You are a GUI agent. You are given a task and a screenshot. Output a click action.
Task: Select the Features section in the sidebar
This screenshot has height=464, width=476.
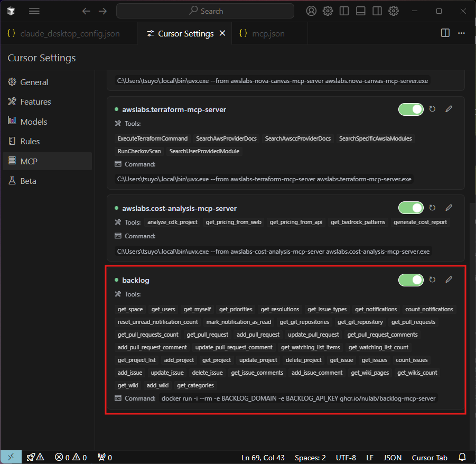click(x=35, y=101)
